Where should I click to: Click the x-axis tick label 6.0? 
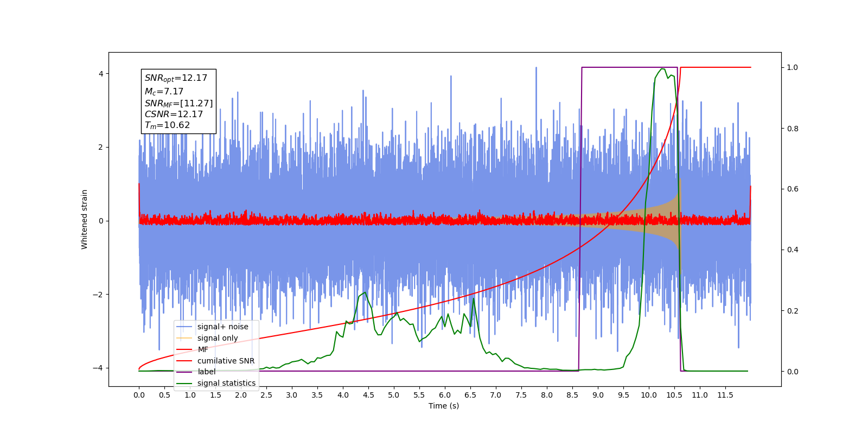445,395
